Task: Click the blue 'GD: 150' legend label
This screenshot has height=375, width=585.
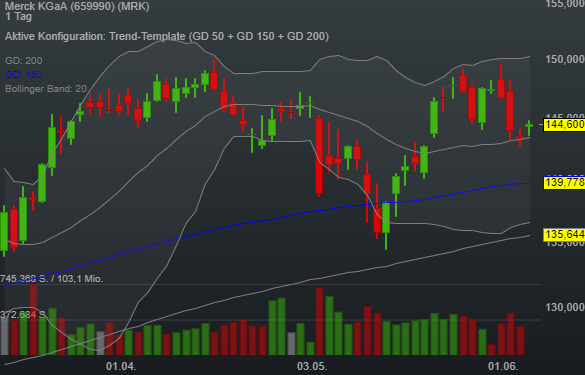Action: [x=24, y=75]
